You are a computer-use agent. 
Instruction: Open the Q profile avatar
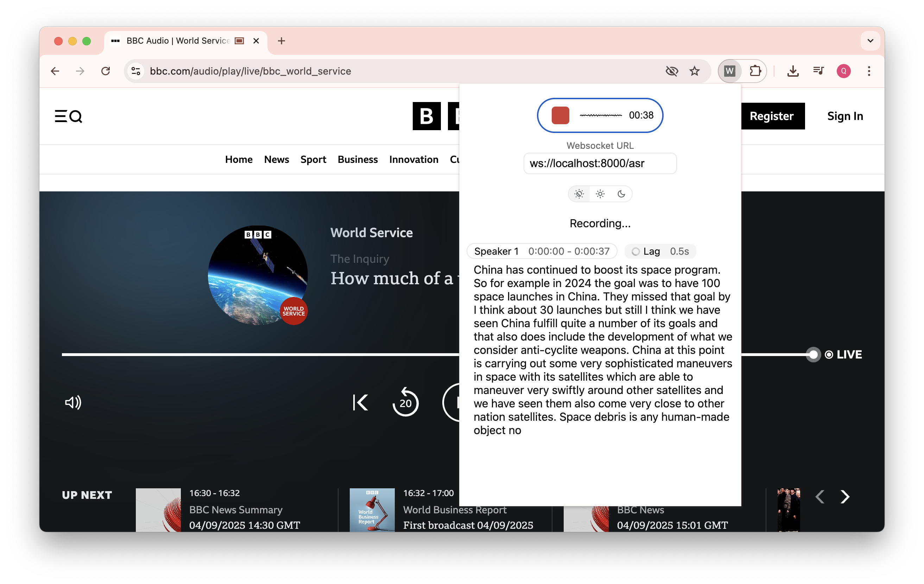click(843, 71)
